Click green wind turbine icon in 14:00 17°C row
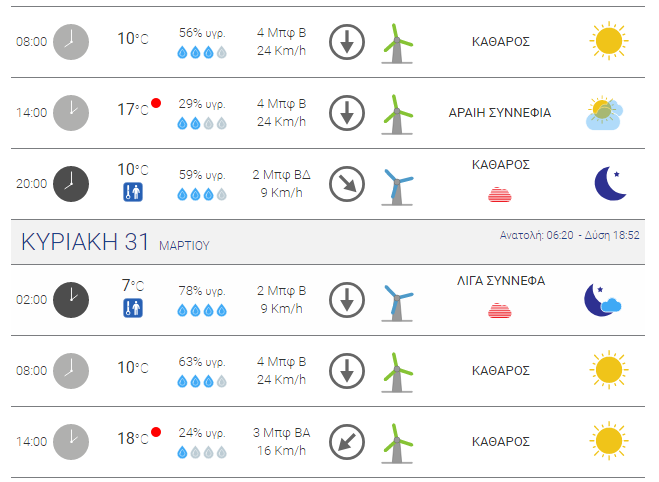Viewport: 659px width, 482px height. (397, 114)
